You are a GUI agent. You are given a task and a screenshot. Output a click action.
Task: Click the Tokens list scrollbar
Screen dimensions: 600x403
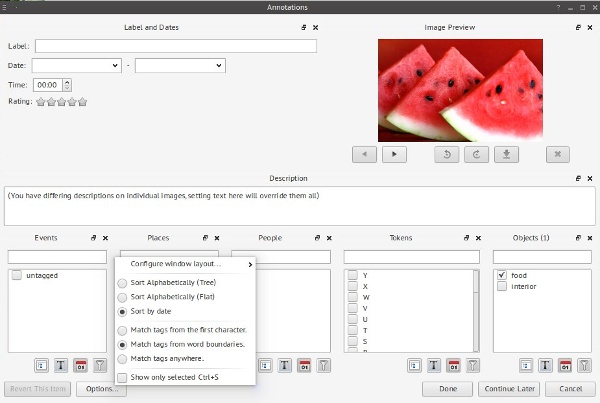pyautogui.click(x=476, y=310)
